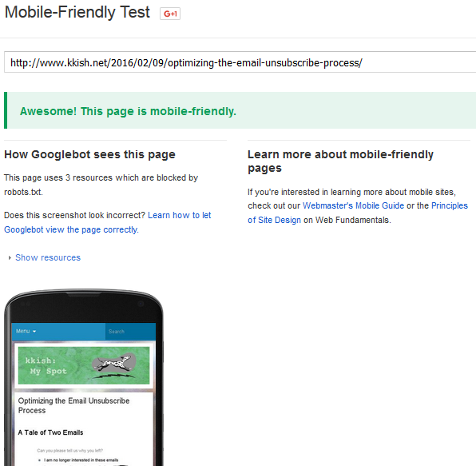The height and width of the screenshot is (466, 476).
Task: Click the phone's front camera dot
Action: (141, 304)
